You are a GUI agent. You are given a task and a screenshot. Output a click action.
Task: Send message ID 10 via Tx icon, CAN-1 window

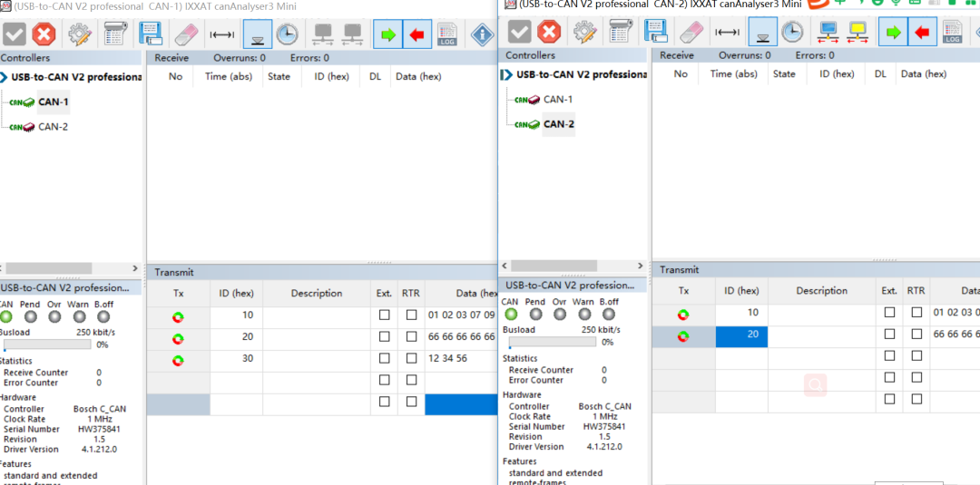coord(178,317)
